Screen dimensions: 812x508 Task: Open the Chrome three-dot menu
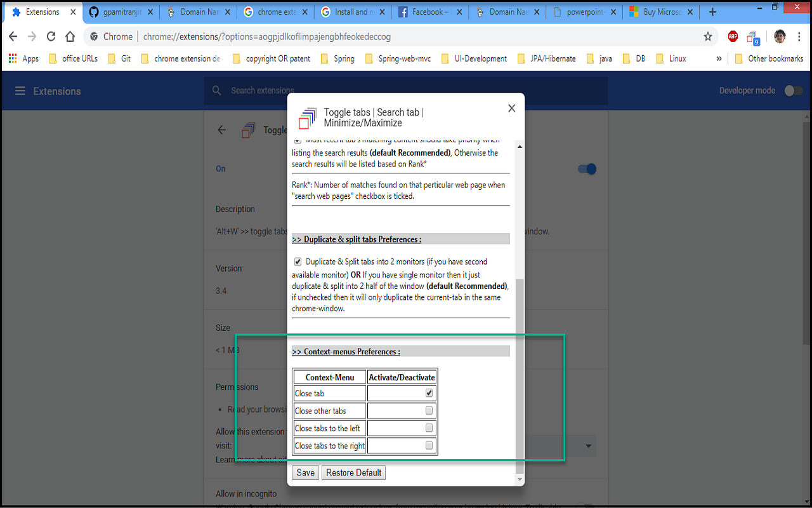(x=800, y=37)
